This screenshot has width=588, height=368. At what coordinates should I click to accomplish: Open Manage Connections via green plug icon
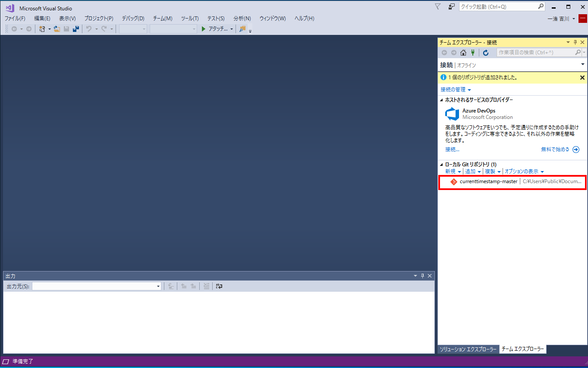(473, 53)
